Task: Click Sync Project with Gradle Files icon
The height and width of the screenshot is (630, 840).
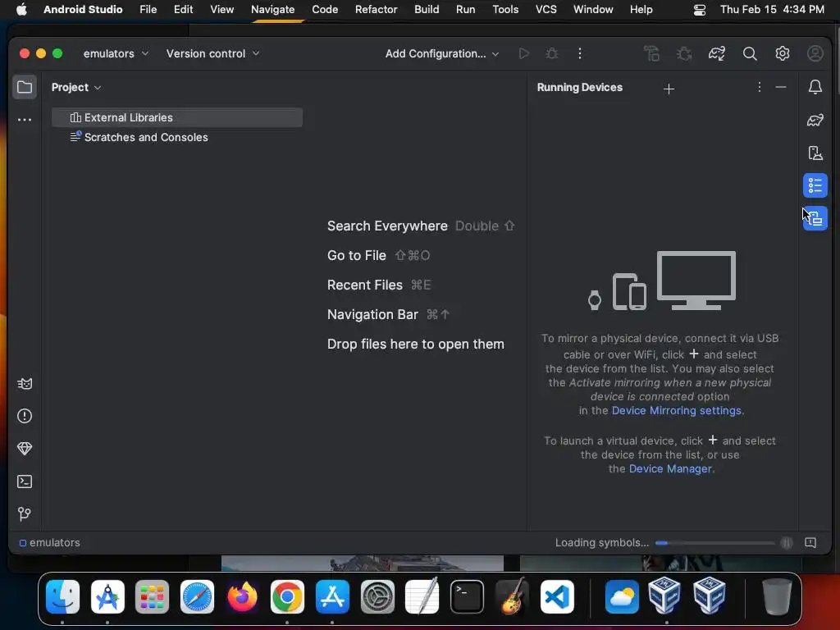Action: click(x=717, y=53)
